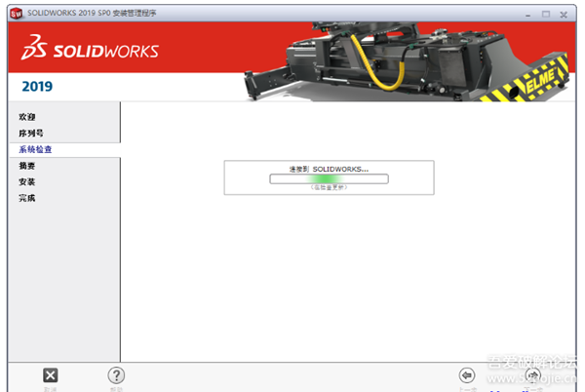585x392 pixels.
Task: Close the installation manager window
Action: click(564, 15)
